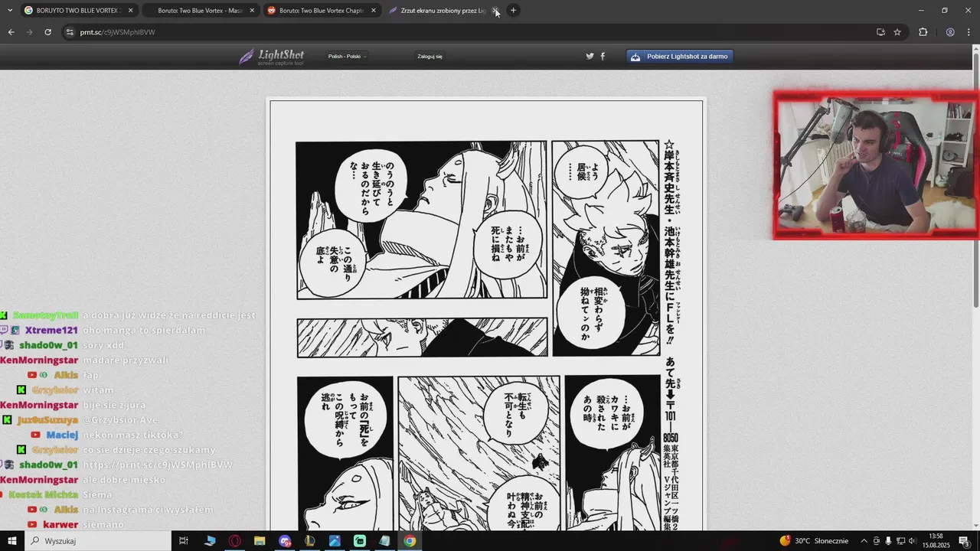Install app icon in address bar
Screen dimensions: 980x551
[x=880, y=32]
